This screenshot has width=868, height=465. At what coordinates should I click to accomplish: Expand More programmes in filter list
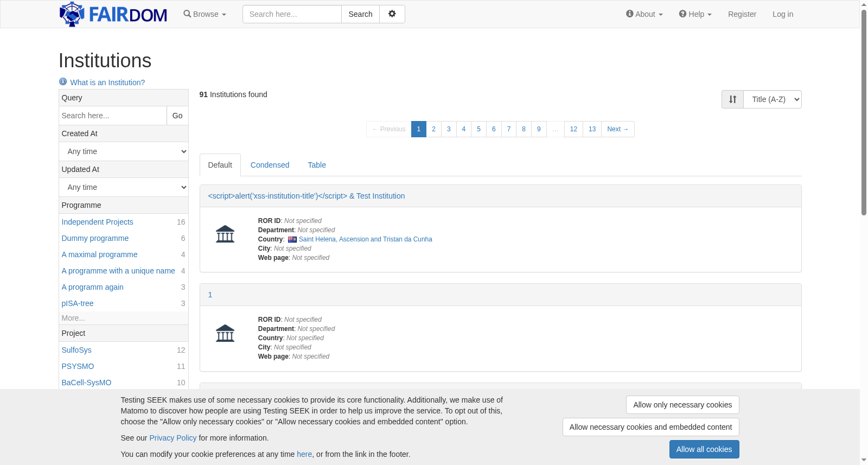tap(73, 318)
